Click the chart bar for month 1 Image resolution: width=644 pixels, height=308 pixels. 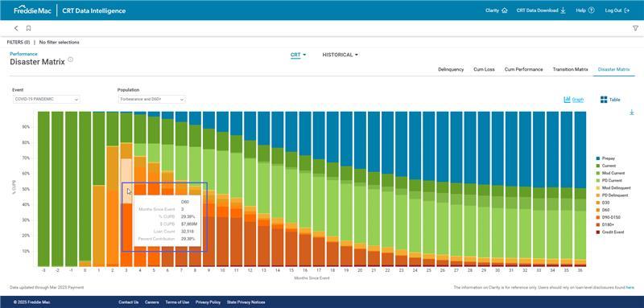98,189
